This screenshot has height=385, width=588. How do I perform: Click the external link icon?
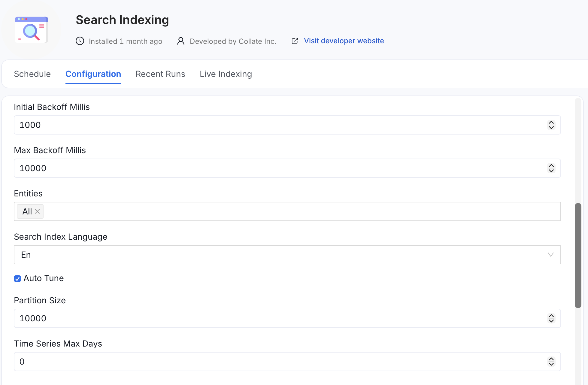click(x=295, y=41)
